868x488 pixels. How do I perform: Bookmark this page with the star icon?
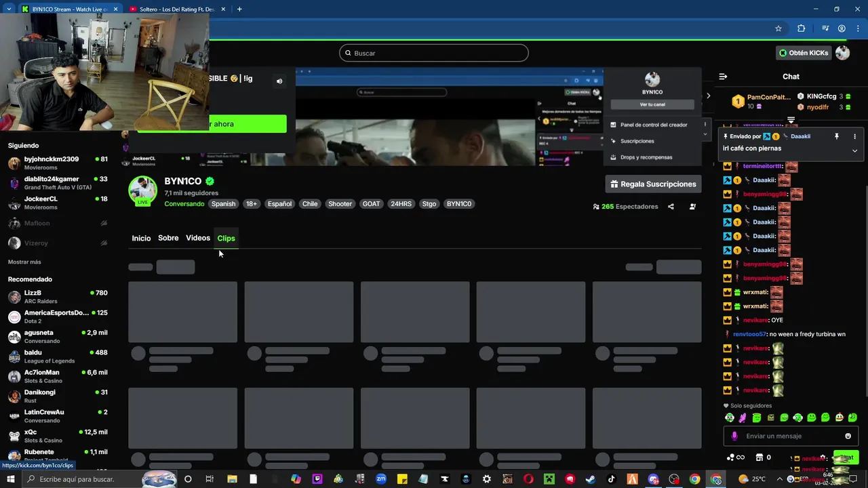pos(778,28)
